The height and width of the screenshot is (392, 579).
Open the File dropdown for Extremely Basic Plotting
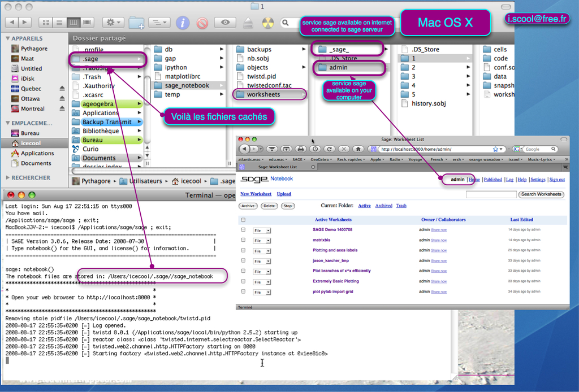pyautogui.click(x=262, y=282)
